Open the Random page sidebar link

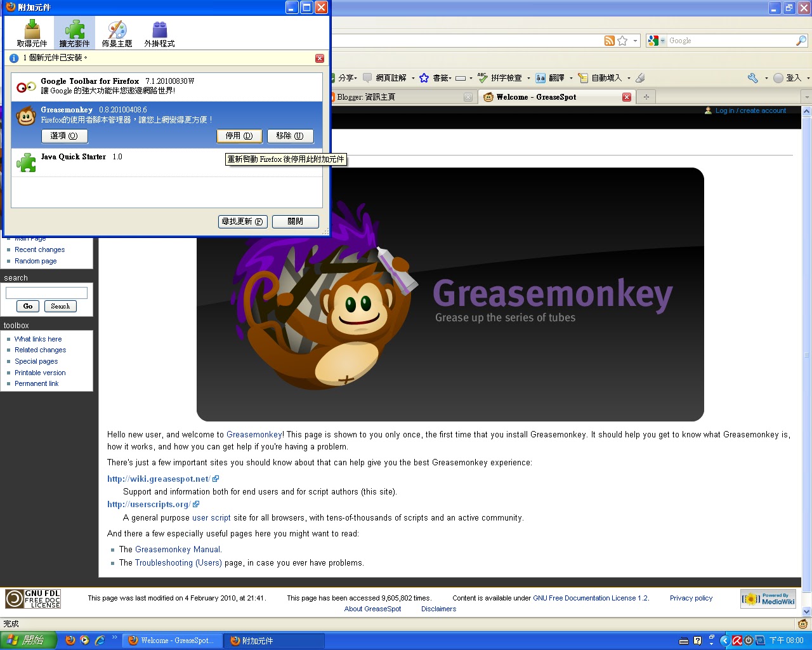(36, 261)
